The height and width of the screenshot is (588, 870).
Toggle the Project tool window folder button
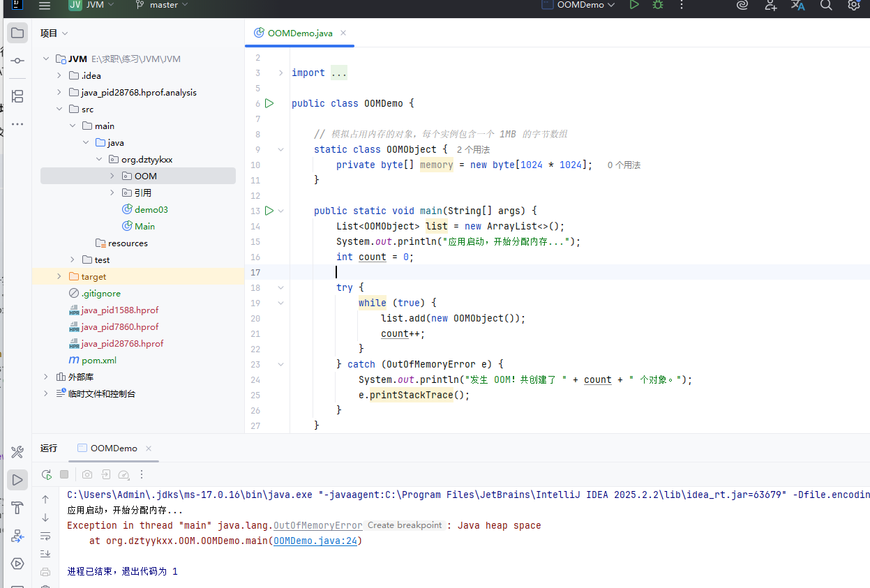pyautogui.click(x=17, y=33)
